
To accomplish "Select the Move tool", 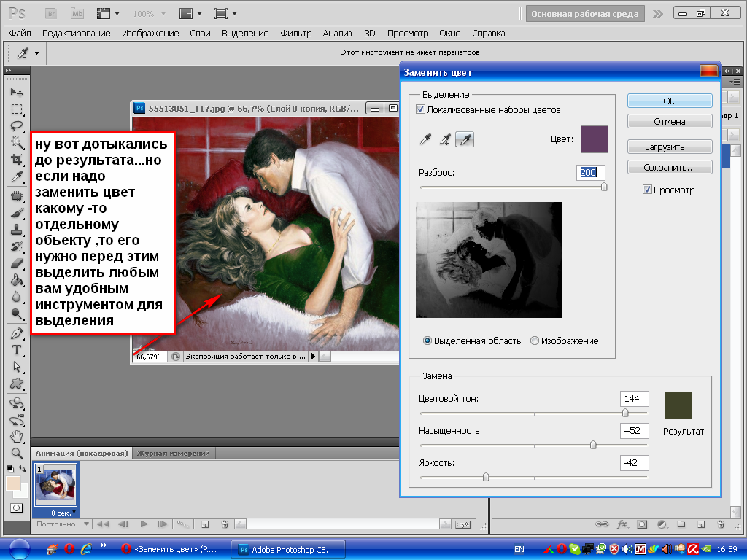I will (x=17, y=92).
